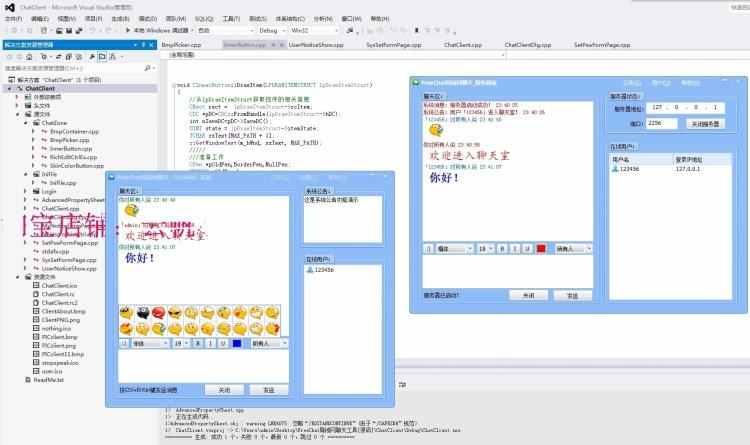
Task: Open the 文件(F) menu
Action: click(x=13, y=19)
